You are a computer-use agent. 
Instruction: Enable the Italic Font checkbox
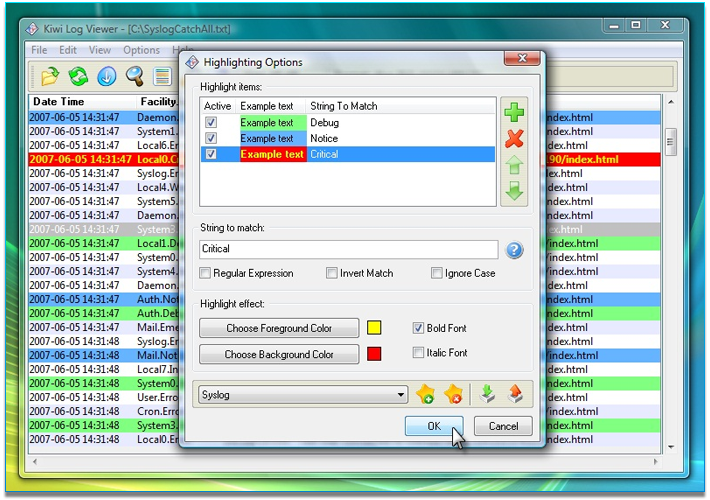pyautogui.click(x=418, y=352)
